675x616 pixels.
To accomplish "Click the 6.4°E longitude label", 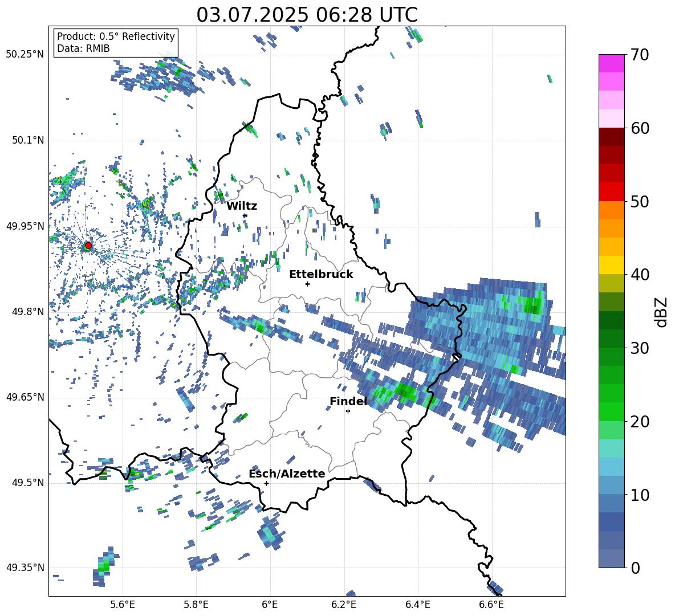I will pos(417,605).
